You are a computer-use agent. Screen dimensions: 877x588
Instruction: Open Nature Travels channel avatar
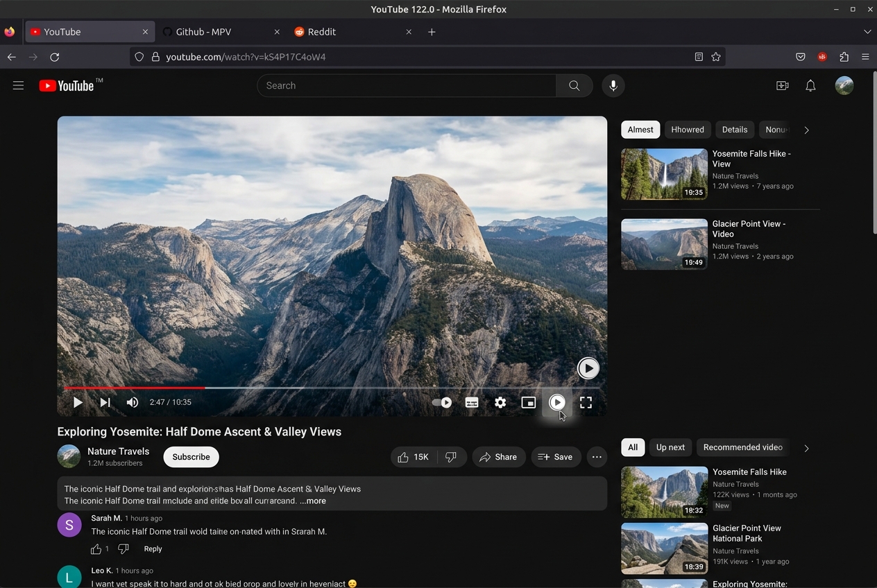tap(69, 456)
